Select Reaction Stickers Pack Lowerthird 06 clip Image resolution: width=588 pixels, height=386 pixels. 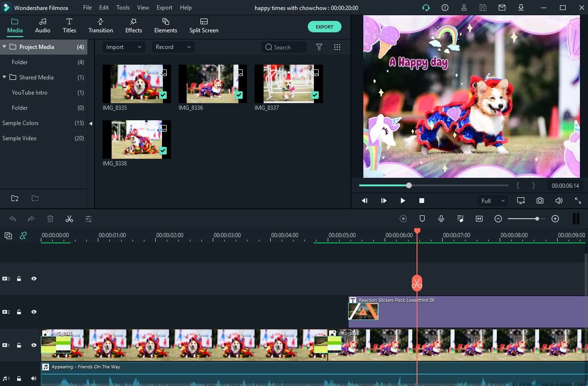click(x=468, y=312)
